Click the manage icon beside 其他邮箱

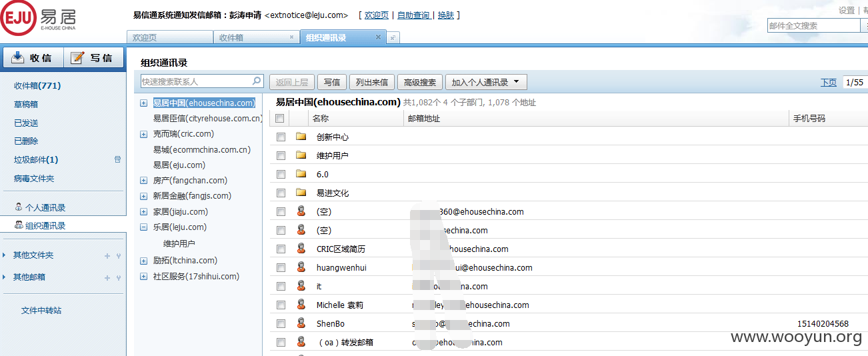(x=118, y=277)
